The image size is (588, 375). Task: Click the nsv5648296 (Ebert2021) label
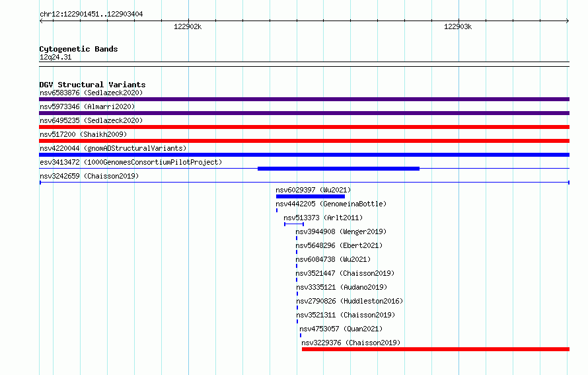pyautogui.click(x=339, y=245)
